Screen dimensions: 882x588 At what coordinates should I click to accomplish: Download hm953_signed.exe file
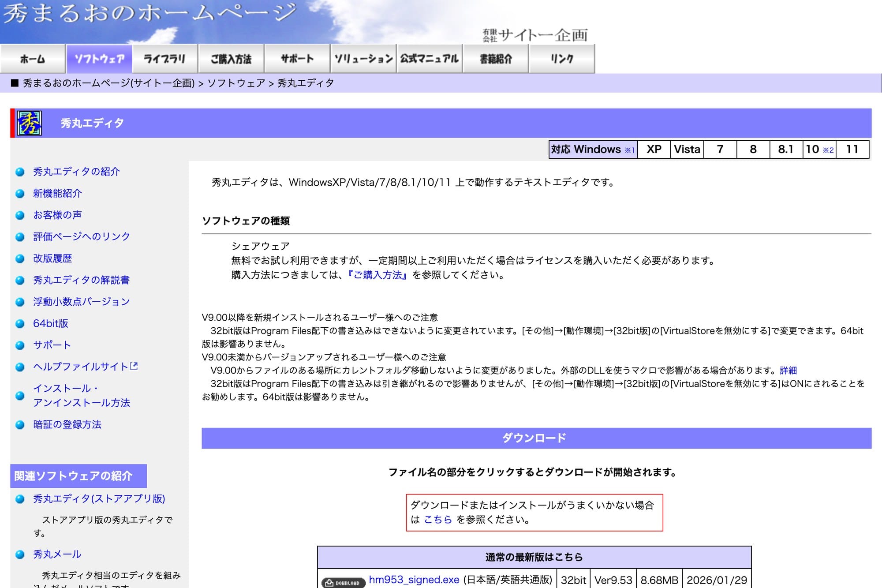point(414,580)
